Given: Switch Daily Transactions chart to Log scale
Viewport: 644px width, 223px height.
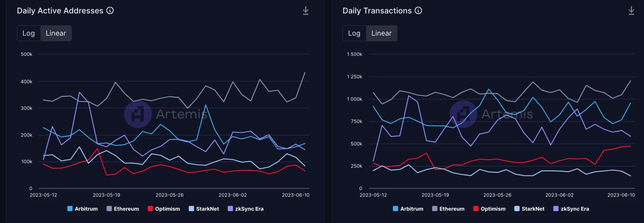Looking at the screenshot, I should click(x=354, y=33).
